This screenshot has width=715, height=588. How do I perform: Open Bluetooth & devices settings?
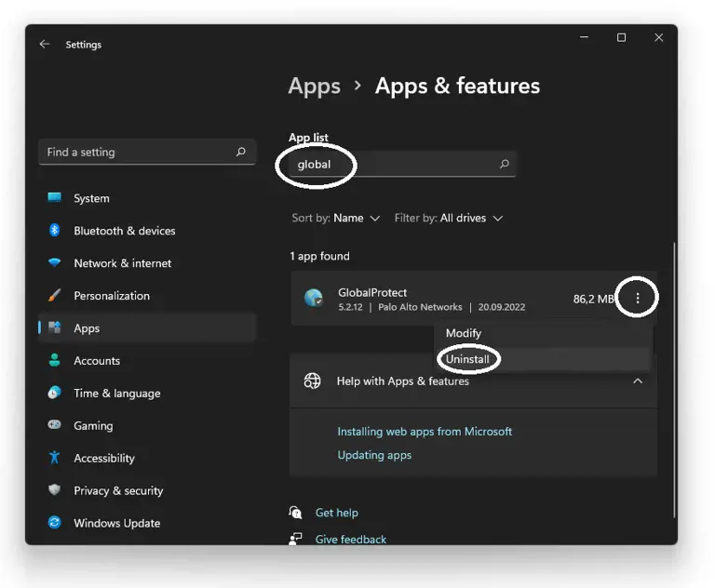pyautogui.click(x=124, y=231)
